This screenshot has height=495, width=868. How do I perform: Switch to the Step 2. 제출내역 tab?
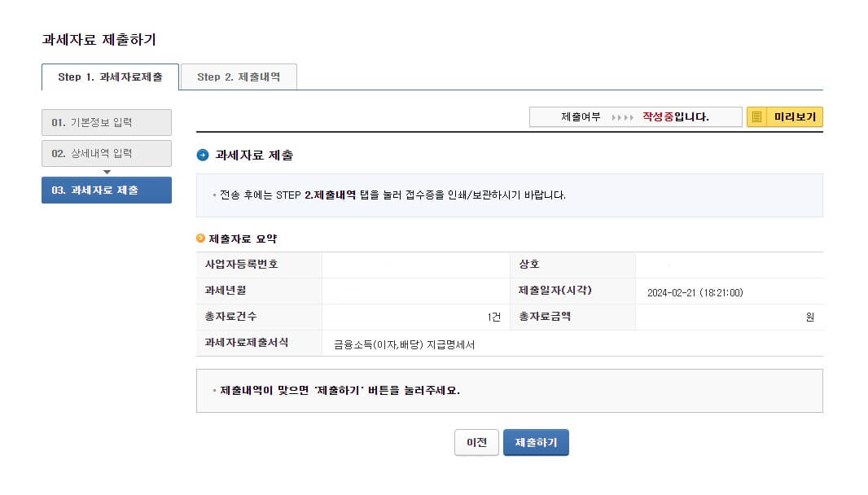(x=239, y=77)
